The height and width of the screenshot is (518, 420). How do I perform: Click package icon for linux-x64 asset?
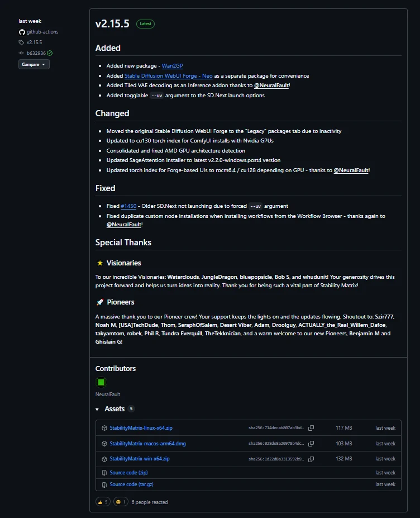point(104,428)
